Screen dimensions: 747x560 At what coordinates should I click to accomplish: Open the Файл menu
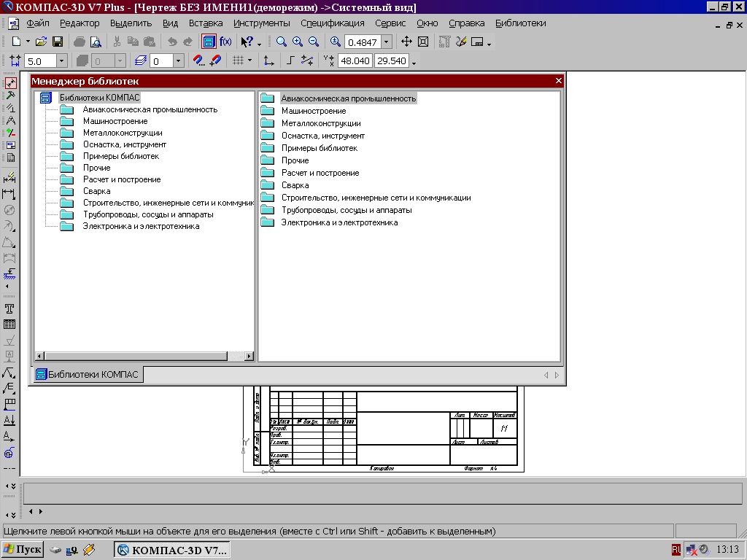[38, 23]
